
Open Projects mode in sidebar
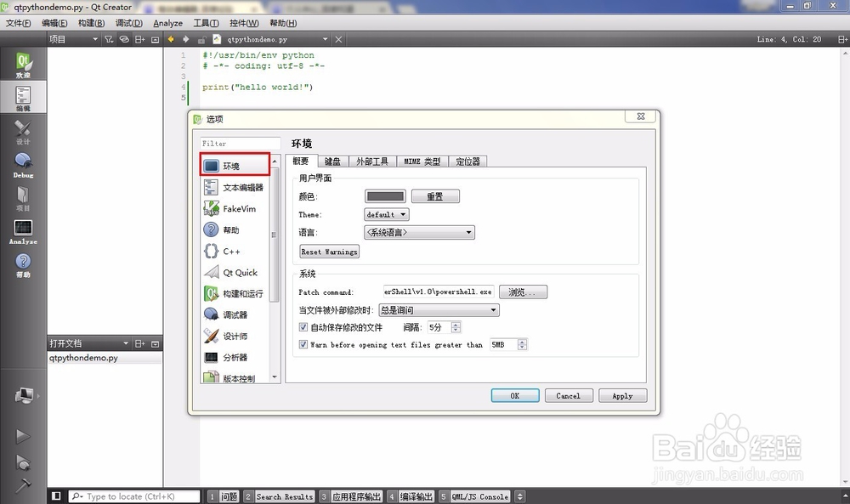pos(23,198)
